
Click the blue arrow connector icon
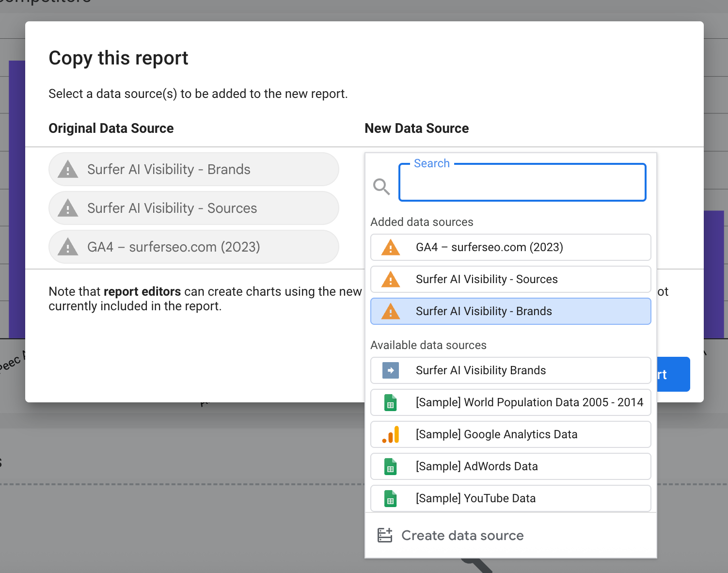391,370
